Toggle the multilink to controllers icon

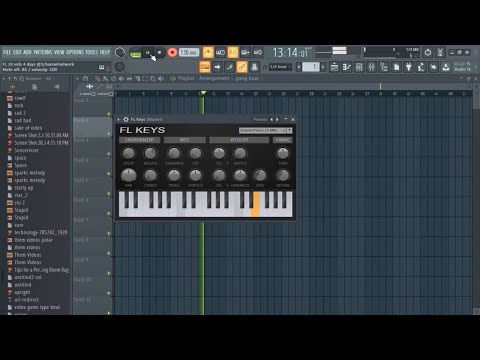point(254,67)
